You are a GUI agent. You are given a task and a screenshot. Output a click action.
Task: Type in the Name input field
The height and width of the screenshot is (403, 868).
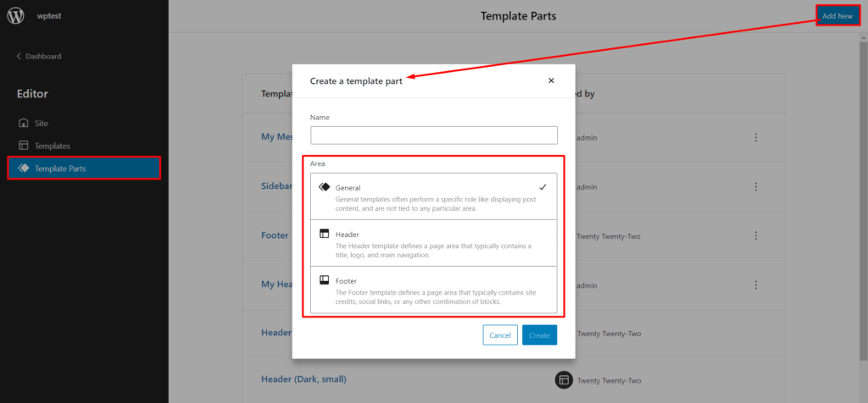coord(433,135)
